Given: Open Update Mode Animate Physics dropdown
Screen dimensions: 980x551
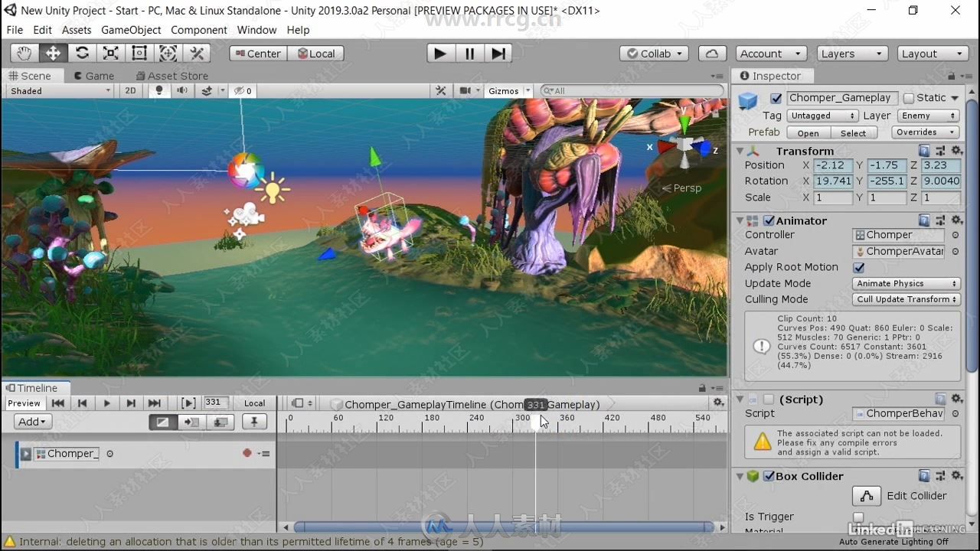Looking at the screenshot, I should [x=906, y=283].
